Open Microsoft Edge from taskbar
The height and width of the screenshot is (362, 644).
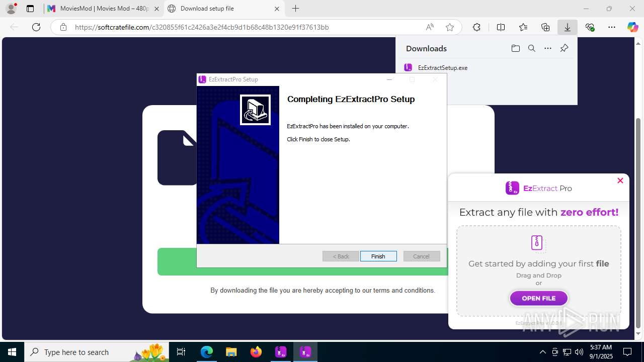tap(207, 352)
